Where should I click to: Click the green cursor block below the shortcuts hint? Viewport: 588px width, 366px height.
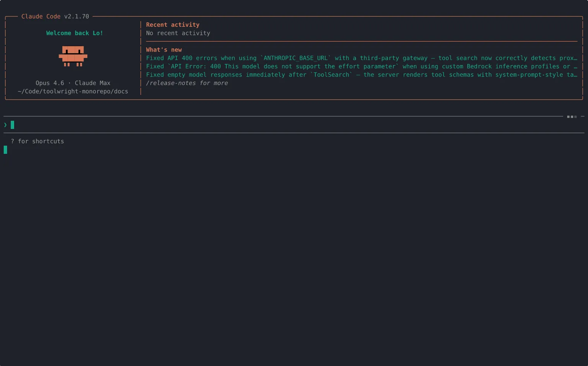point(5,150)
